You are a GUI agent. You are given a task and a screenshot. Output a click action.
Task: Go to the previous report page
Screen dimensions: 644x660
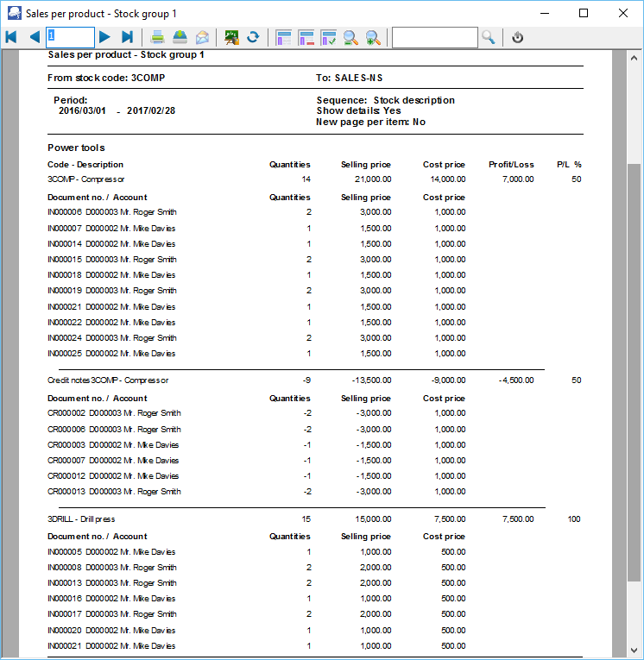point(35,37)
